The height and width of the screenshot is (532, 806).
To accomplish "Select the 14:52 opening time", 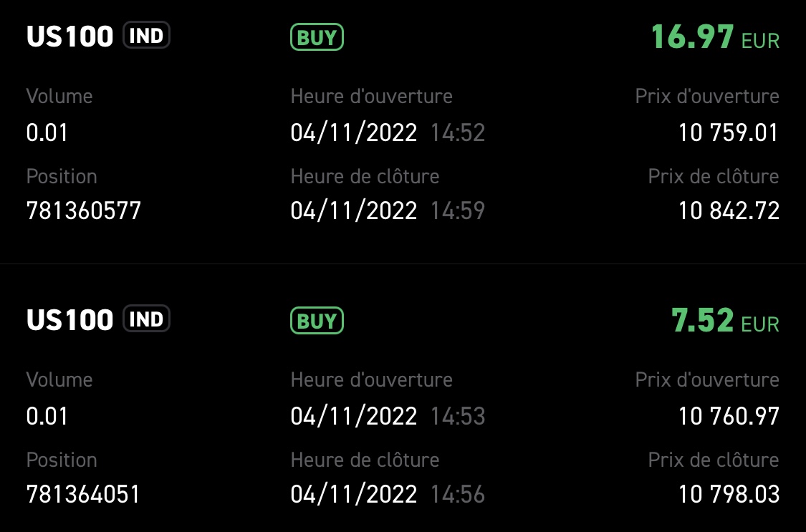I will (458, 132).
